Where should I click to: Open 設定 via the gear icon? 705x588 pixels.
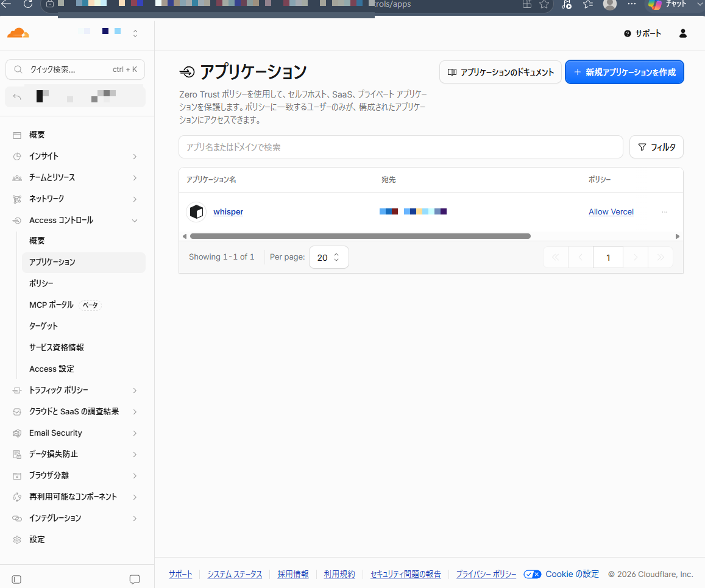[17, 540]
